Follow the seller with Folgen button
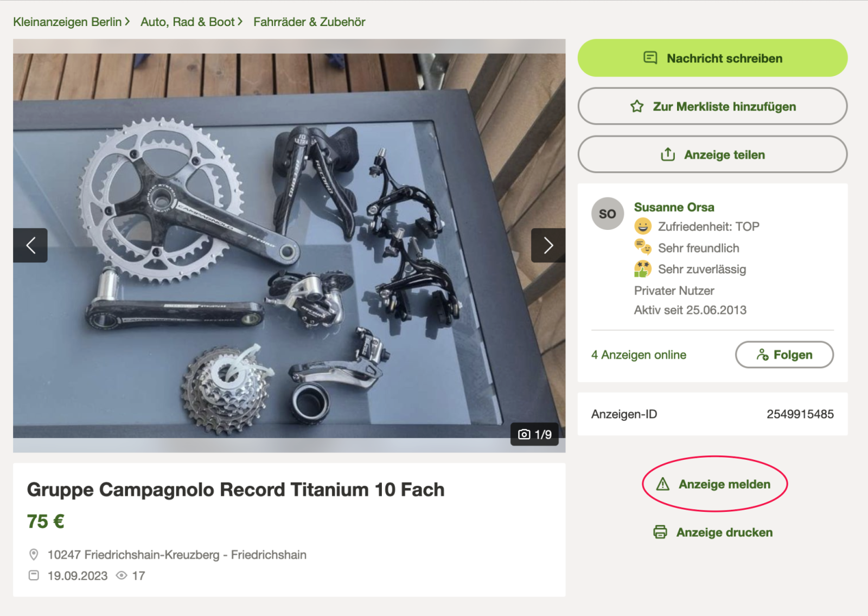 coord(784,355)
